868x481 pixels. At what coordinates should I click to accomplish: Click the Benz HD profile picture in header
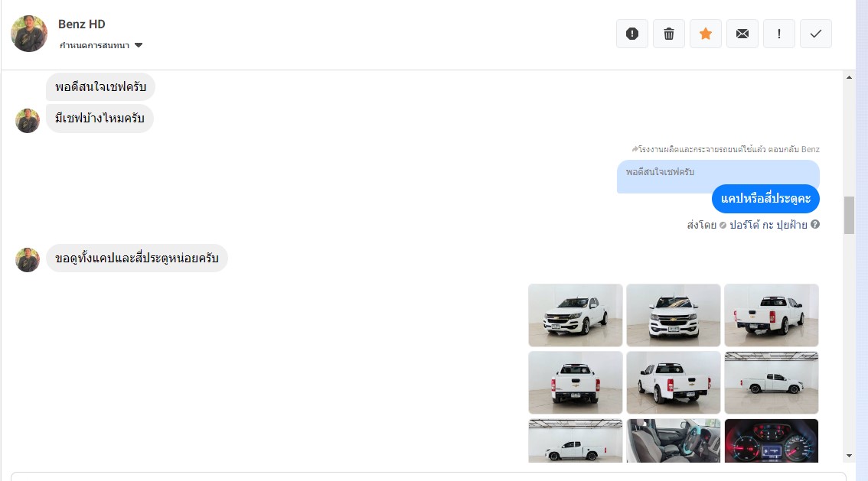(29, 34)
